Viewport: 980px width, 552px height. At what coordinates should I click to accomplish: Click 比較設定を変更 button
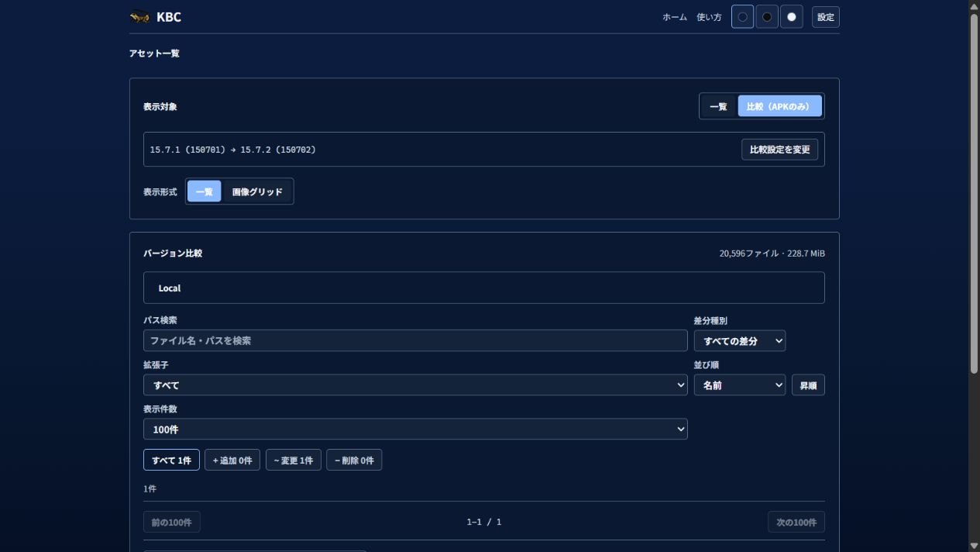(779, 150)
